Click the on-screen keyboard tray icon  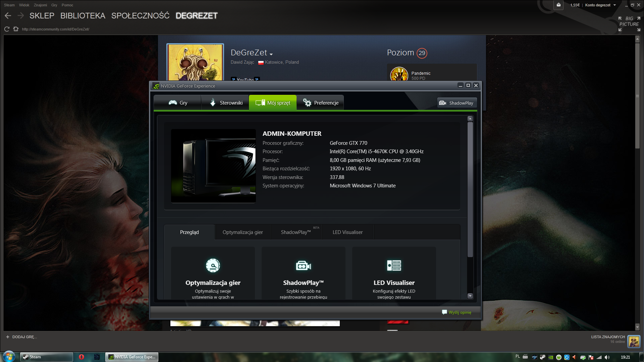(x=525, y=357)
